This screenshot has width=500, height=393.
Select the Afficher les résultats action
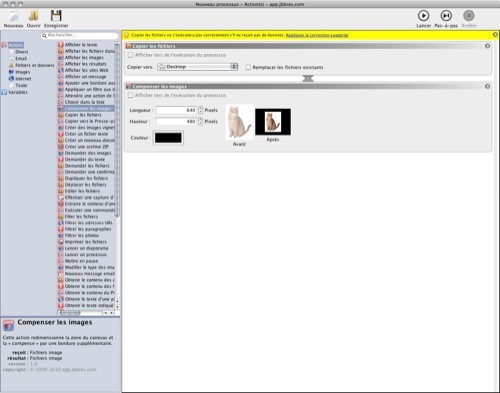[x=86, y=64]
